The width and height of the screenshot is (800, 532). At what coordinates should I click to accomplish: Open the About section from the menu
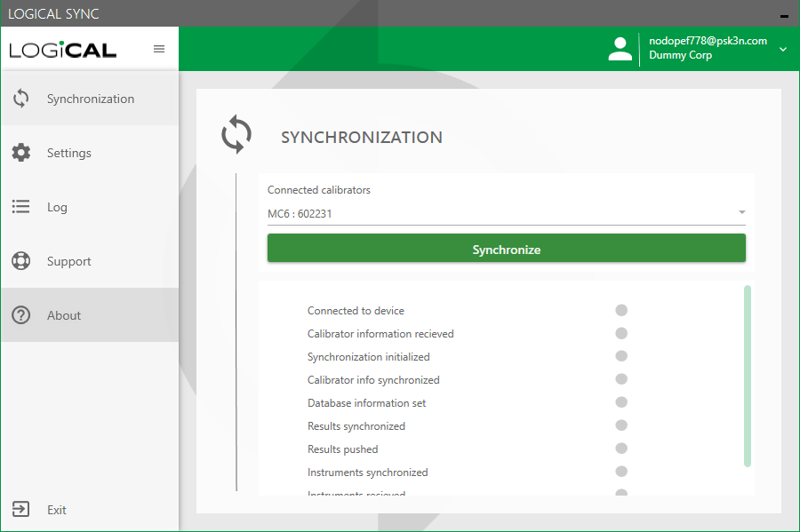[x=64, y=314]
